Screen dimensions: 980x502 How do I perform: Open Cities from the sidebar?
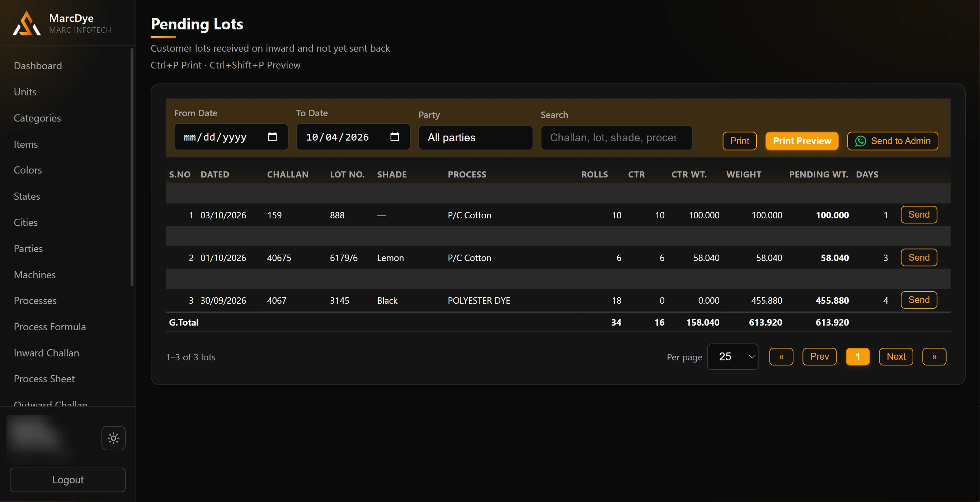click(26, 222)
